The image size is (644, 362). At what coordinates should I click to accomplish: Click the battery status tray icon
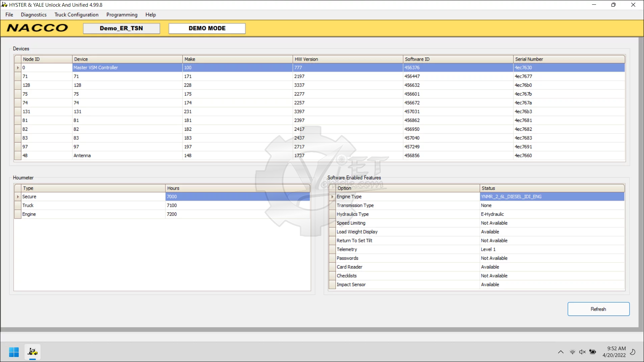(x=593, y=352)
